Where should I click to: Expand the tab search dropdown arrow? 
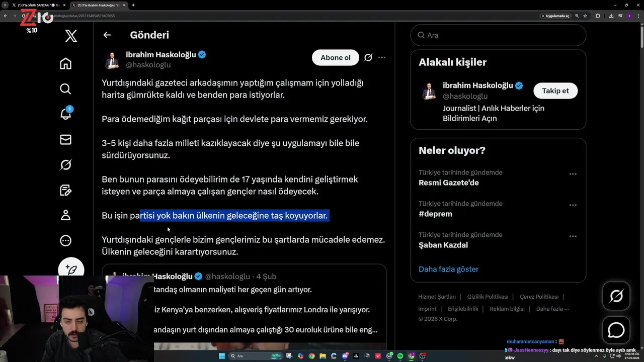(5, 5)
